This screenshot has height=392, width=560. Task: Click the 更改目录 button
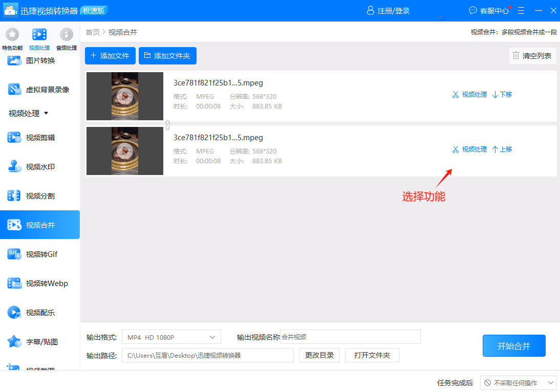coord(319,355)
